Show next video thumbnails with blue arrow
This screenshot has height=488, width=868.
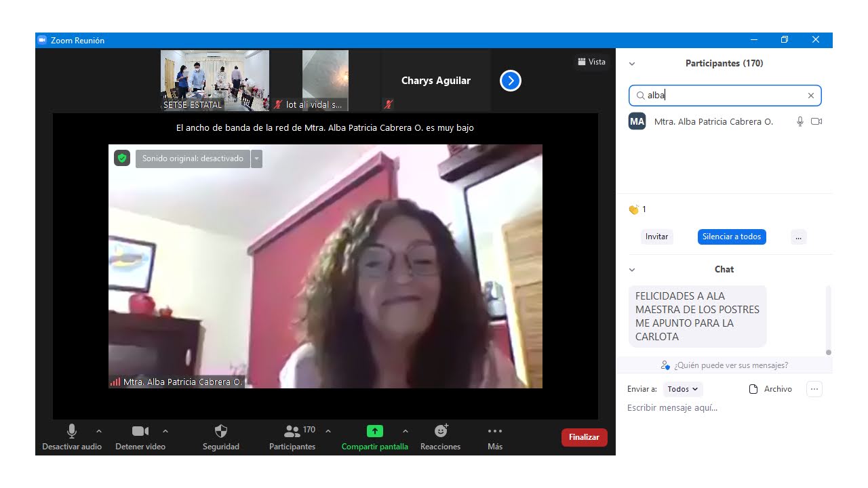coord(510,81)
